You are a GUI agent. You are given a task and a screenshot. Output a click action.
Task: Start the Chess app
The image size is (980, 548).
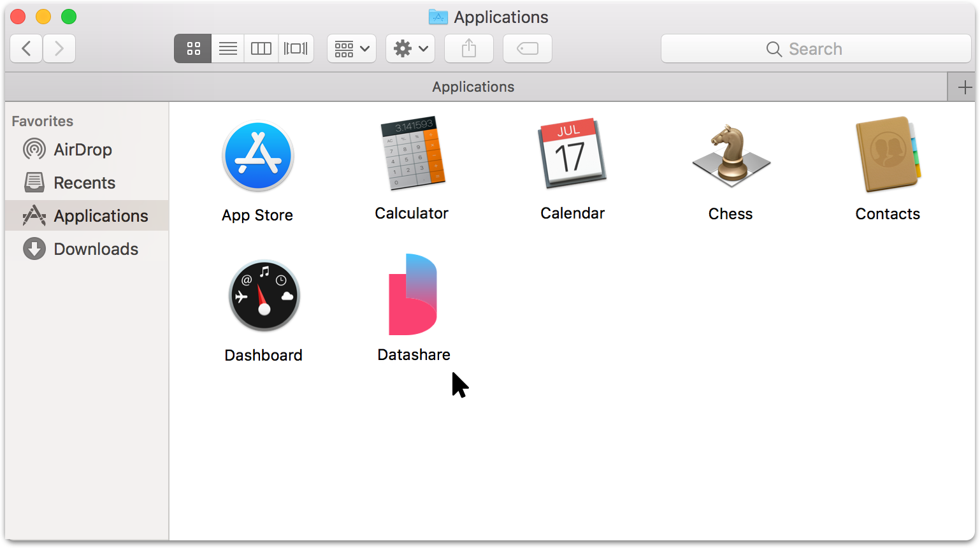730,155
